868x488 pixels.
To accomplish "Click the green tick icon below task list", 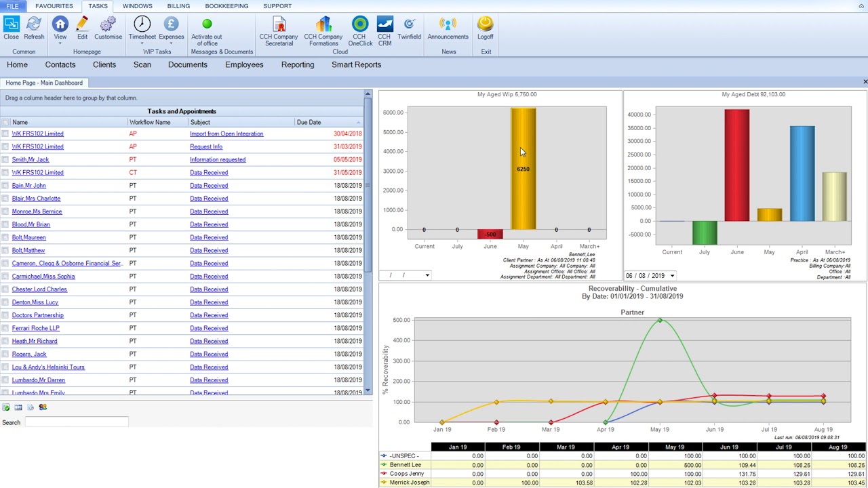I will (6, 407).
